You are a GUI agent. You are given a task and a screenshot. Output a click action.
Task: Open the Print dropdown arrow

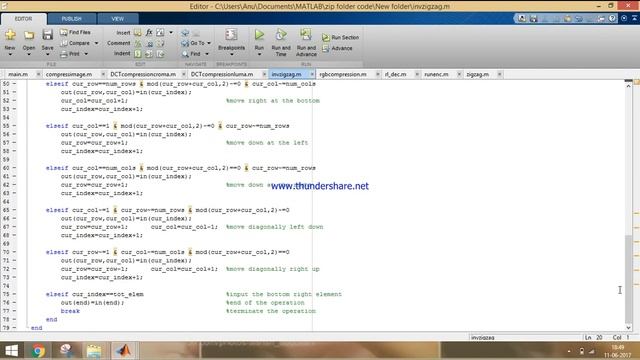[x=86, y=54]
